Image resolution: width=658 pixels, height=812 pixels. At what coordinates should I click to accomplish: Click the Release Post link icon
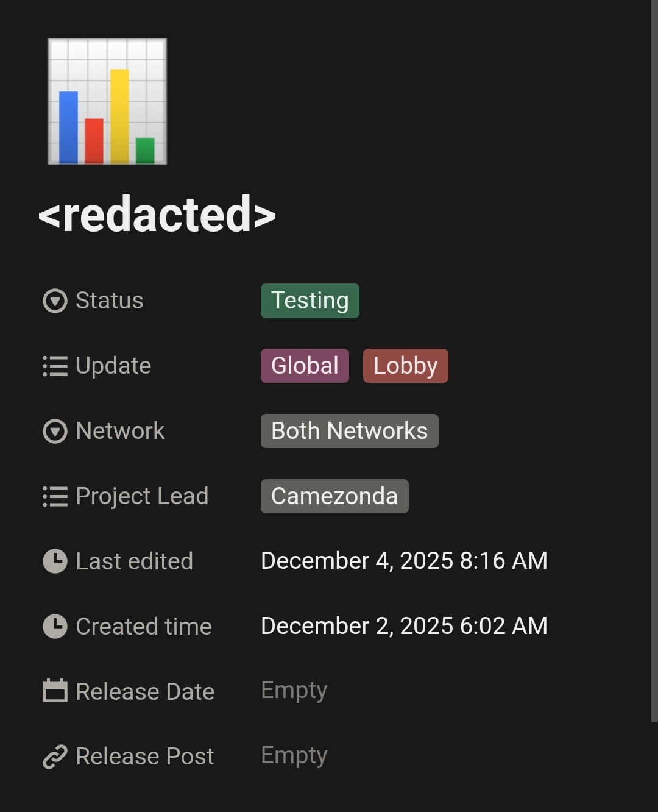click(55, 757)
